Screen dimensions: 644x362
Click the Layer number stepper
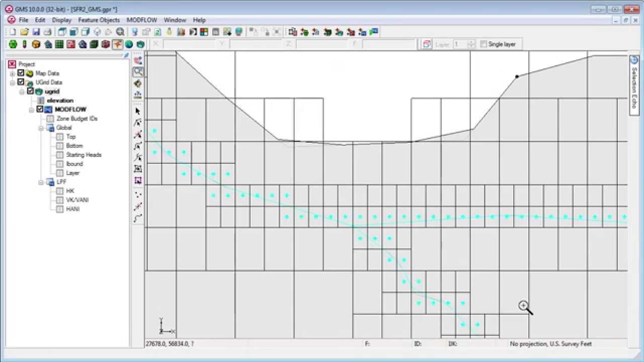pyautogui.click(x=471, y=44)
